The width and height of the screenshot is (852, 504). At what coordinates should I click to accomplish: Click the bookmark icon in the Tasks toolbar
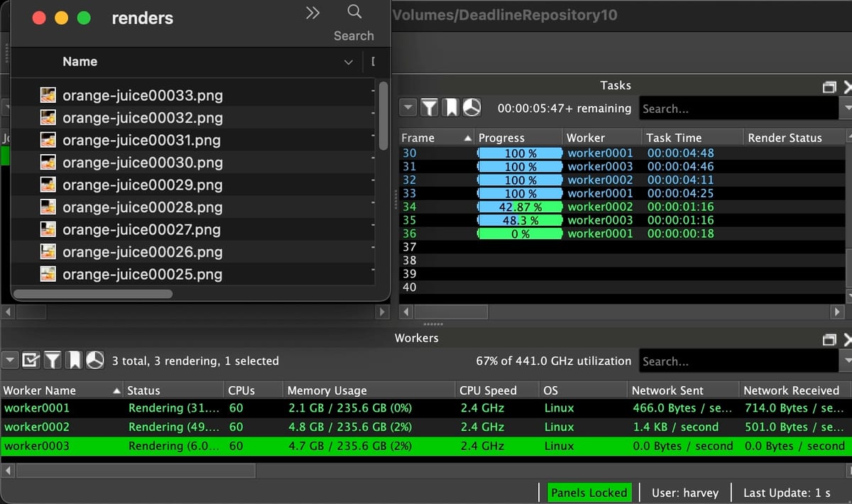[x=452, y=107]
